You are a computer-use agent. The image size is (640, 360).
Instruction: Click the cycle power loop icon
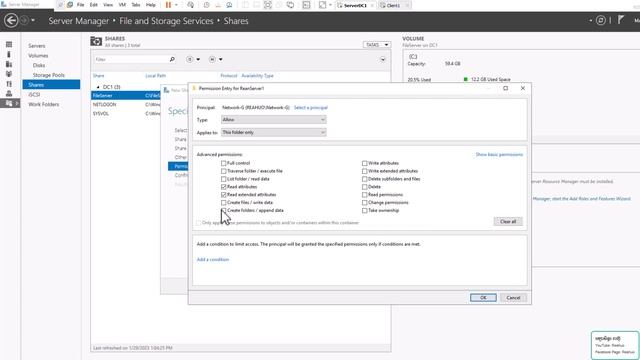(x=291, y=5)
